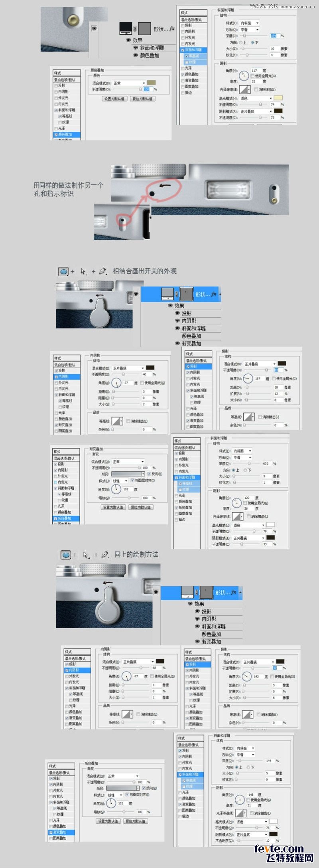Select 渐变叠加 row in angle 167 Drop Shadow dialog list
The height and width of the screenshot is (868, 319).
point(199,421)
